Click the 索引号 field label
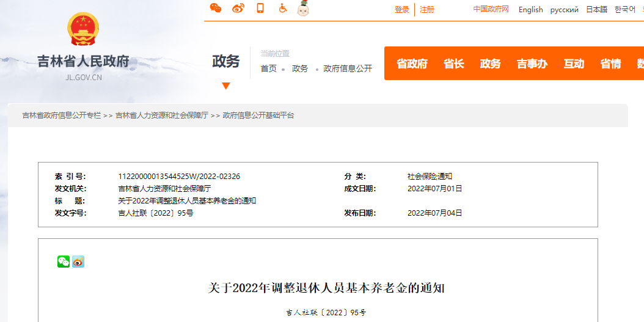The height and width of the screenshot is (322, 644). click(x=70, y=177)
